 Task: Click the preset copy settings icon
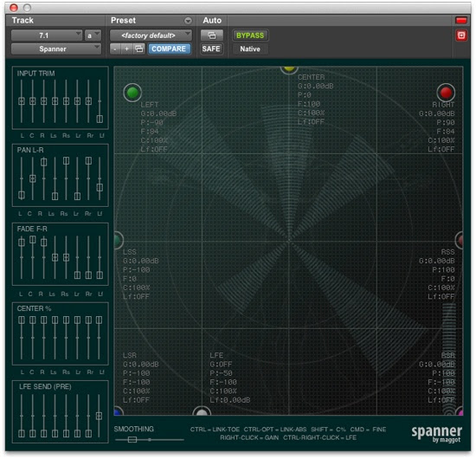pos(139,48)
